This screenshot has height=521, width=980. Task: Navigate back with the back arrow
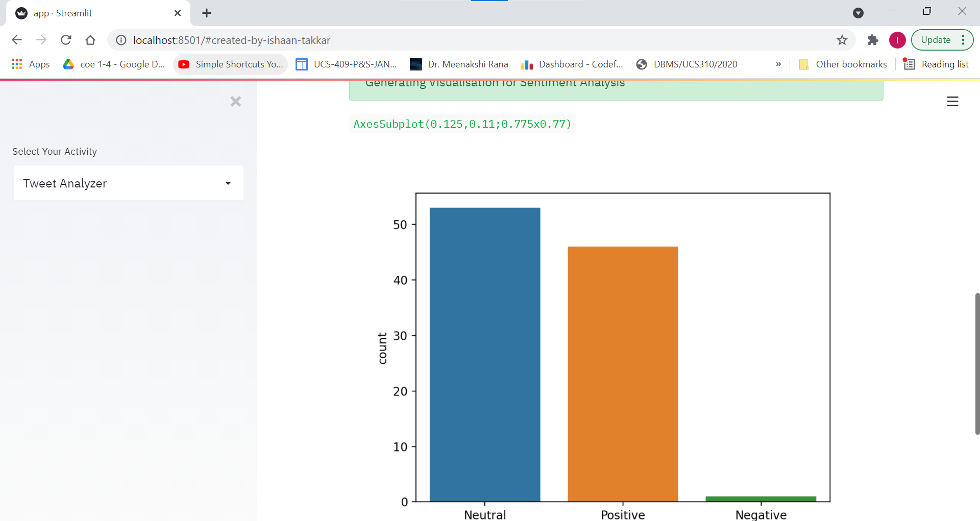click(17, 40)
